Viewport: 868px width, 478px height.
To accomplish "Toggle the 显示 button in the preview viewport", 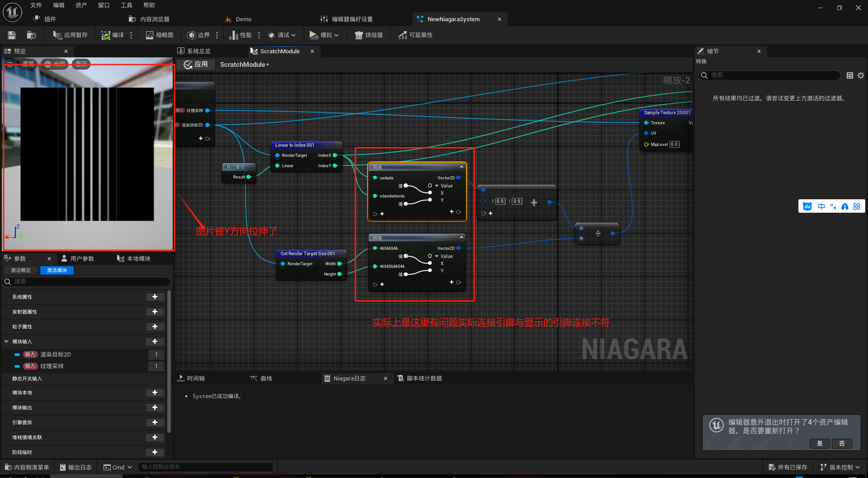I will (x=81, y=64).
